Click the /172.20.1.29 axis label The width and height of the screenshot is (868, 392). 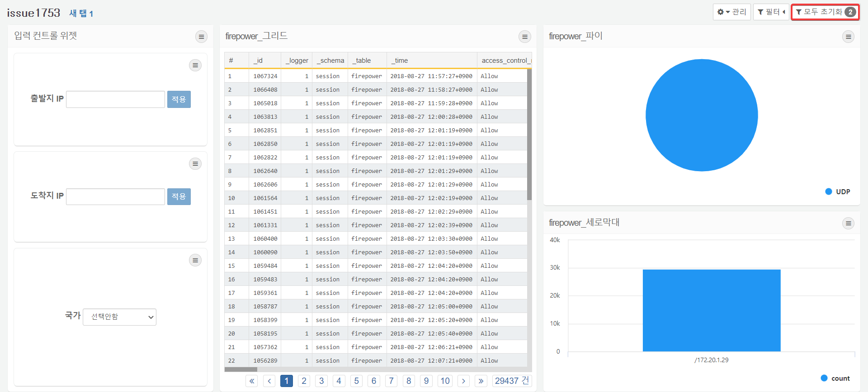[712, 360]
